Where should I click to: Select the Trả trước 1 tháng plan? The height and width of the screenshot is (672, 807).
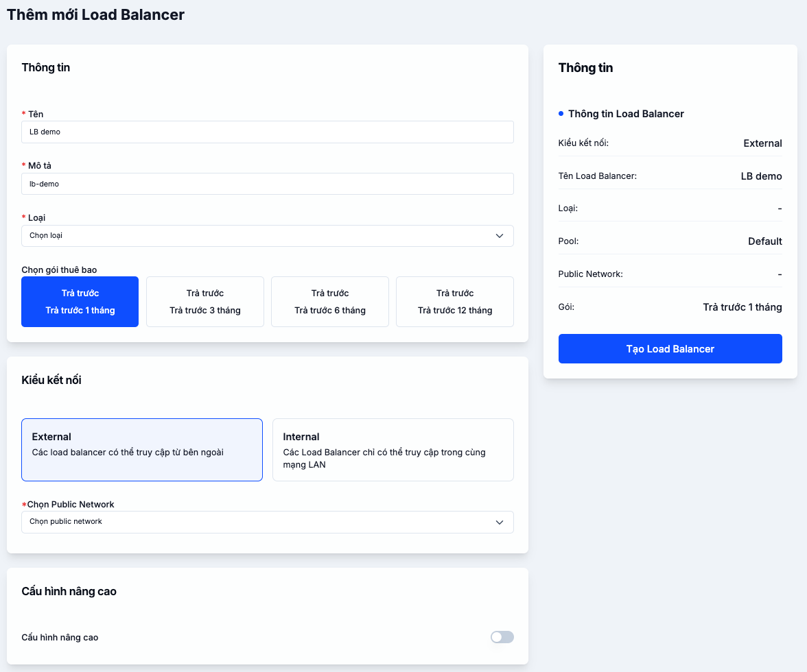[80, 302]
